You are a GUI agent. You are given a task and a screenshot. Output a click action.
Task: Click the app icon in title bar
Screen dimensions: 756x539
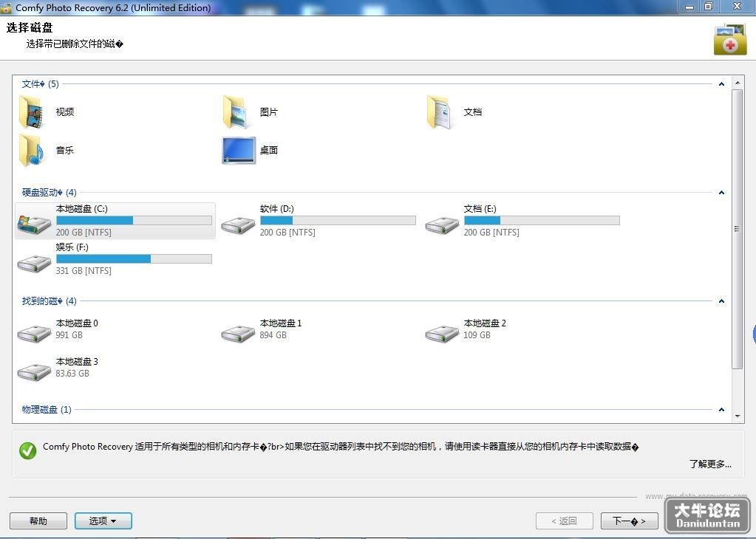(6, 7)
